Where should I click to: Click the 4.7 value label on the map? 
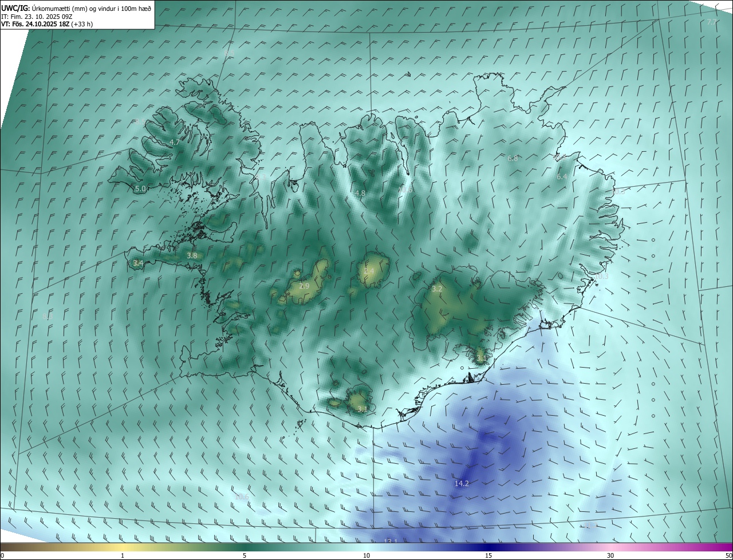pyautogui.click(x=175, y=142)
